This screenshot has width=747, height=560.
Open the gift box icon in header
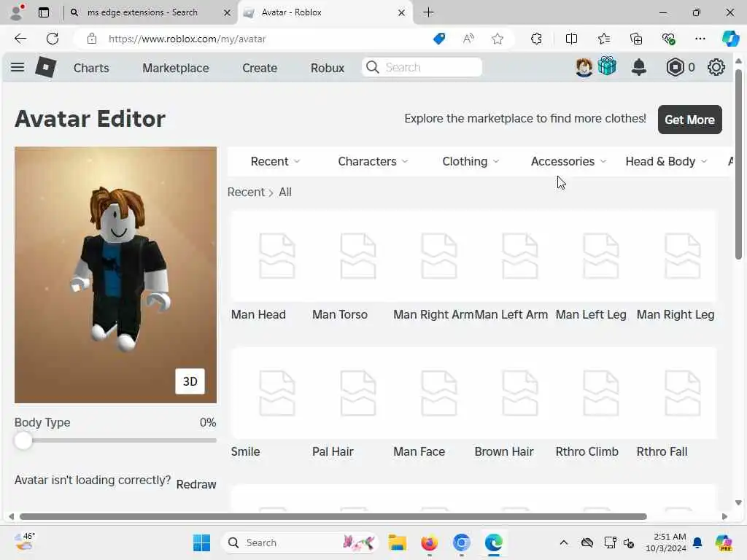(607, 66)
